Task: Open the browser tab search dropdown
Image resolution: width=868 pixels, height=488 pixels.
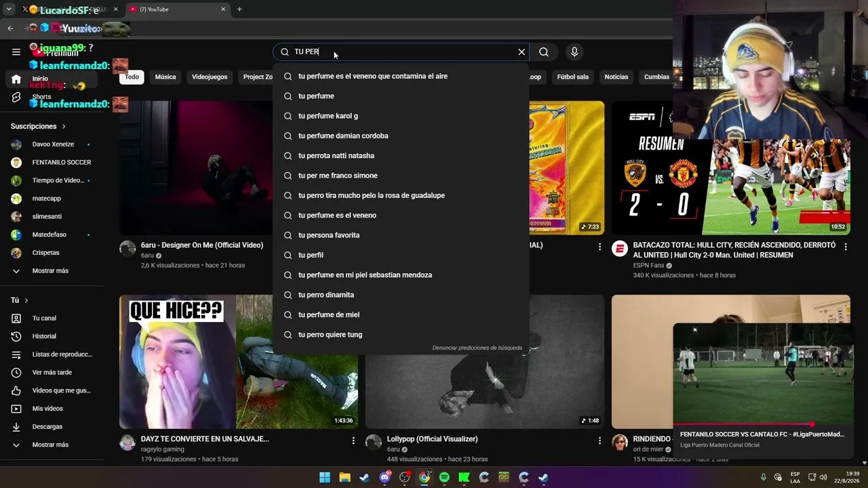Action: [x=9, y=9]
